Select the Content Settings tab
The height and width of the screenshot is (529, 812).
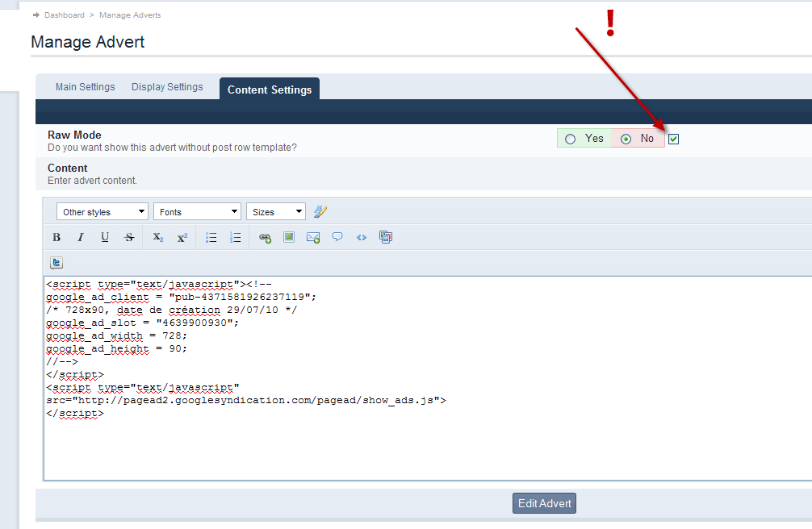pos(270,90)
